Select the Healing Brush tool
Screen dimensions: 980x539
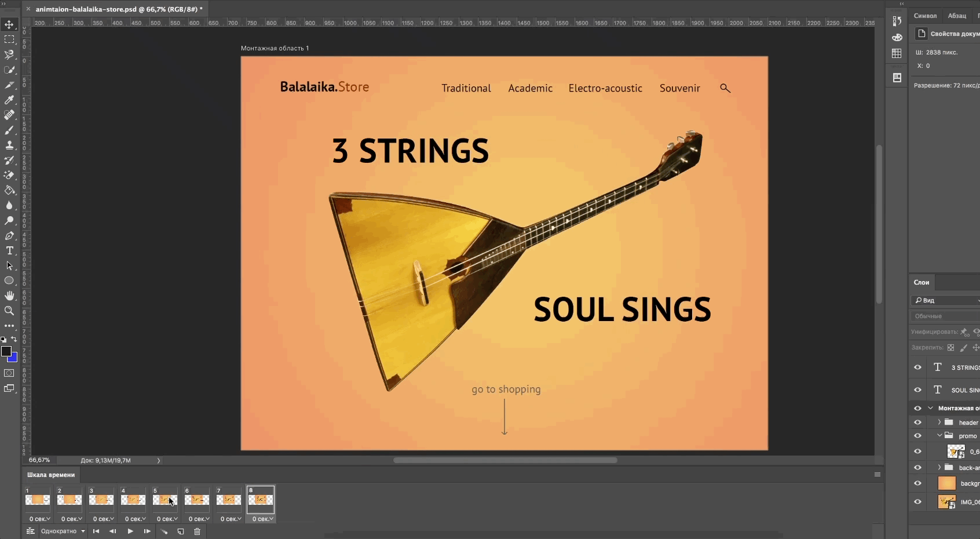pos(9,115)
